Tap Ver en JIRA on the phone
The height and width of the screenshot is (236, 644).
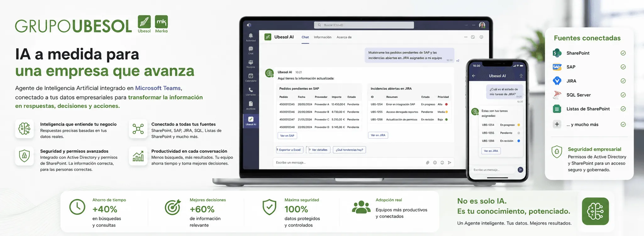tap(491, 151)
